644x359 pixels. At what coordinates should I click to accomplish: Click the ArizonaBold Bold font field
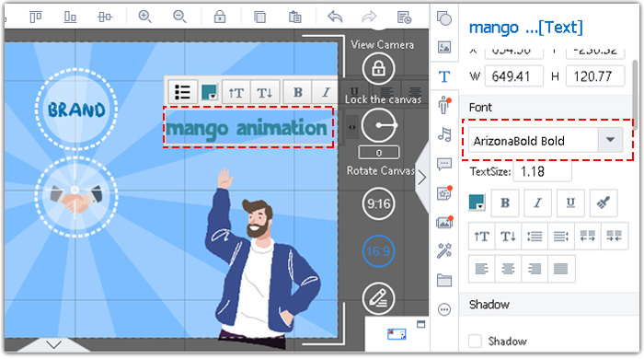point(533,141)
